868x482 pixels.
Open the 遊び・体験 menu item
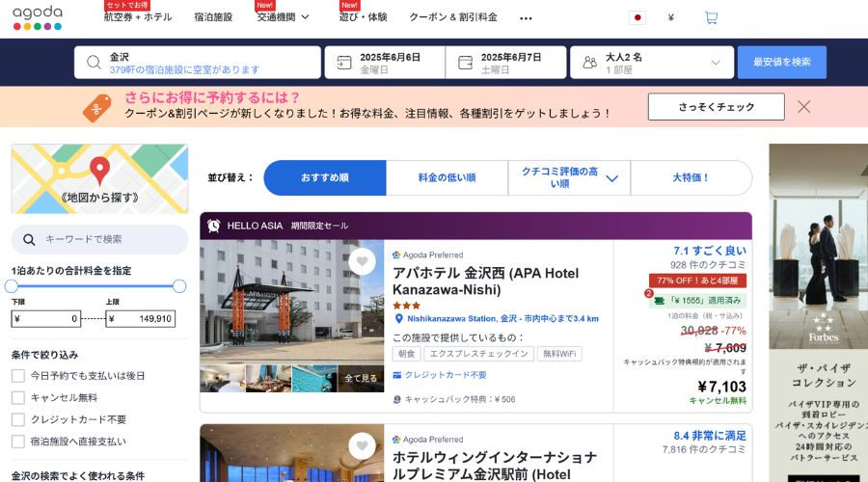(x=364, y=17)
